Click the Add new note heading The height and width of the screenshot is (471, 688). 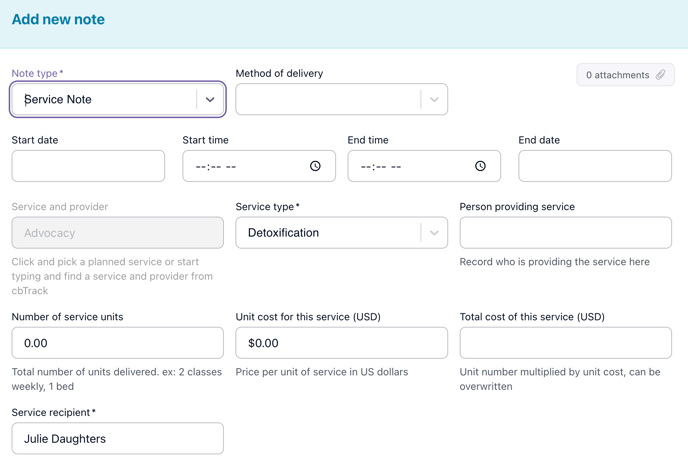click(x=58, y=19)
